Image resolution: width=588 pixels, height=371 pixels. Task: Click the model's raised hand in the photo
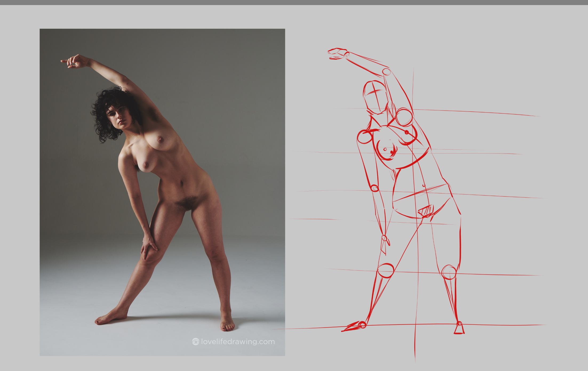coord(76,62)
